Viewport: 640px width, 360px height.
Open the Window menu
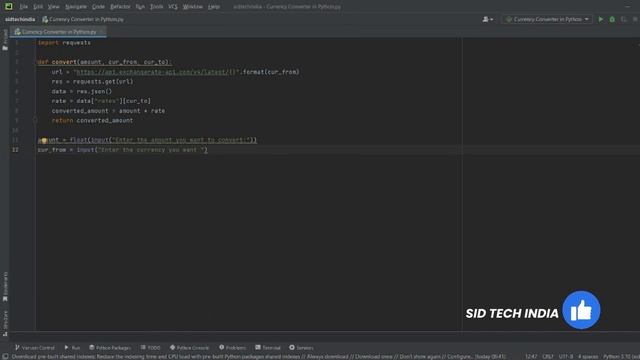point(193,7)
